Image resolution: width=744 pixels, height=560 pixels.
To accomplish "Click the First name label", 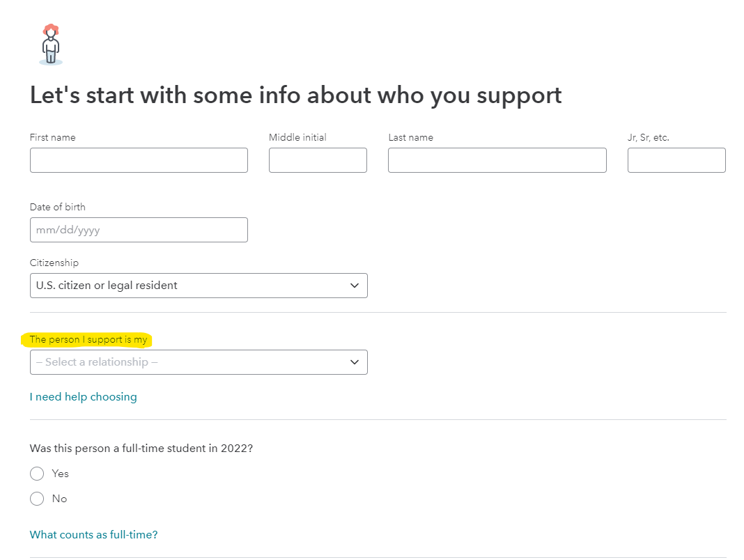I will coord(53,137).
